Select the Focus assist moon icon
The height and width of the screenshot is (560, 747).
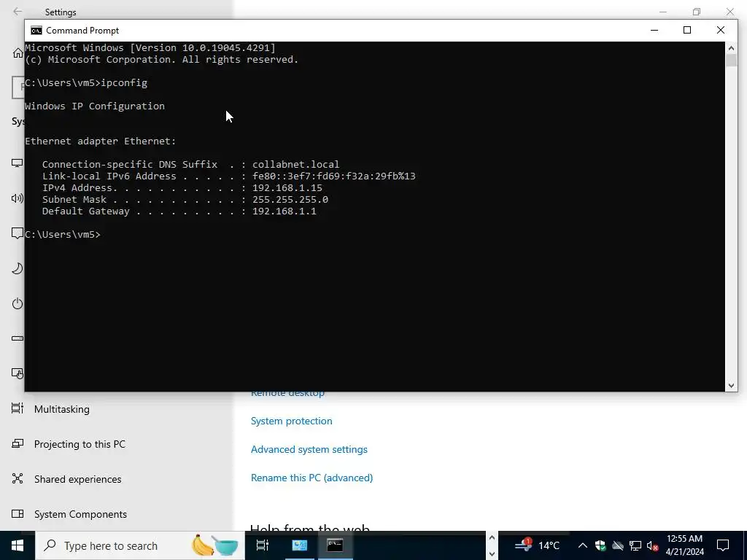(x=18, y=268)
